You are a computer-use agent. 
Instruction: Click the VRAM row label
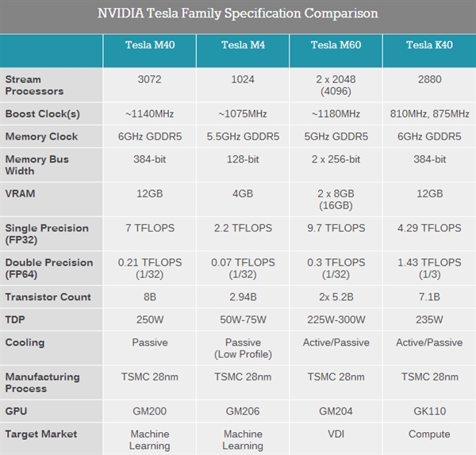coord(19,193)
